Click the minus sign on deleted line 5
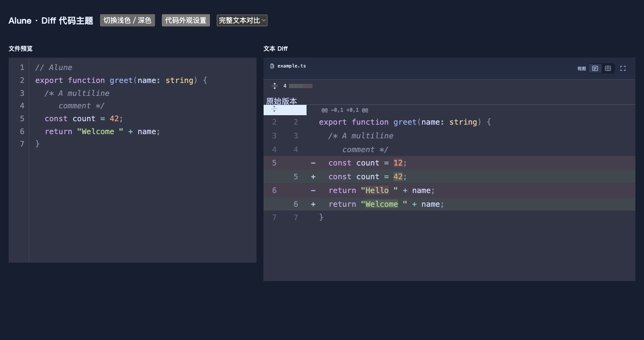 pos(313,163)
